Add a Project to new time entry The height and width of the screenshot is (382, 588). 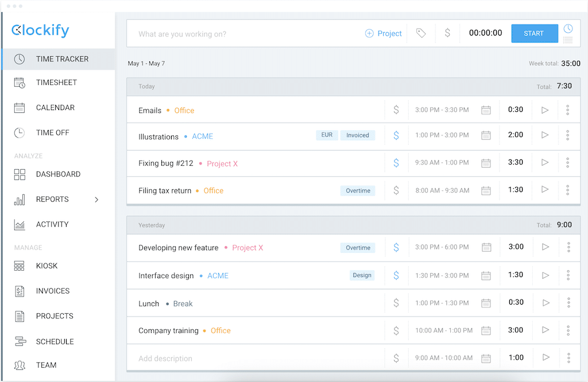click(x=384, y=33)
